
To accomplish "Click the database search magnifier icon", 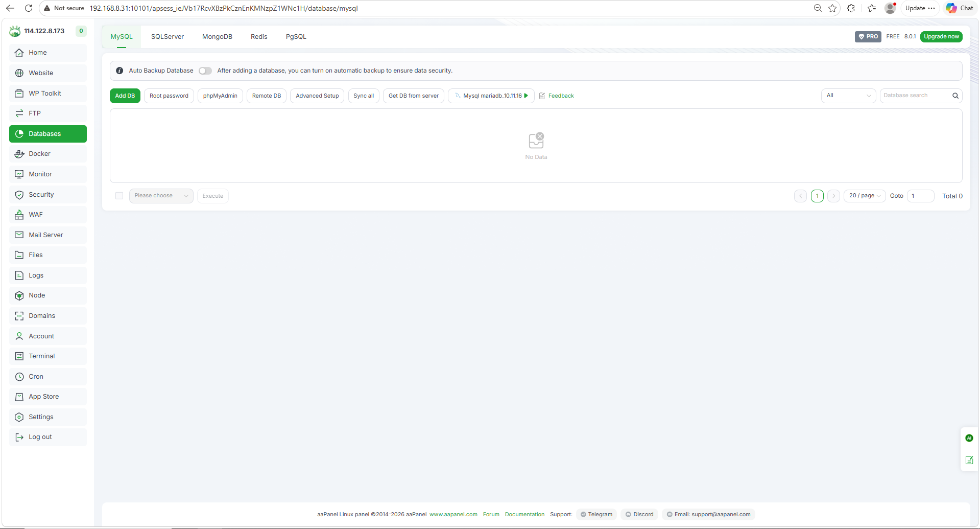I will [955, 96].
